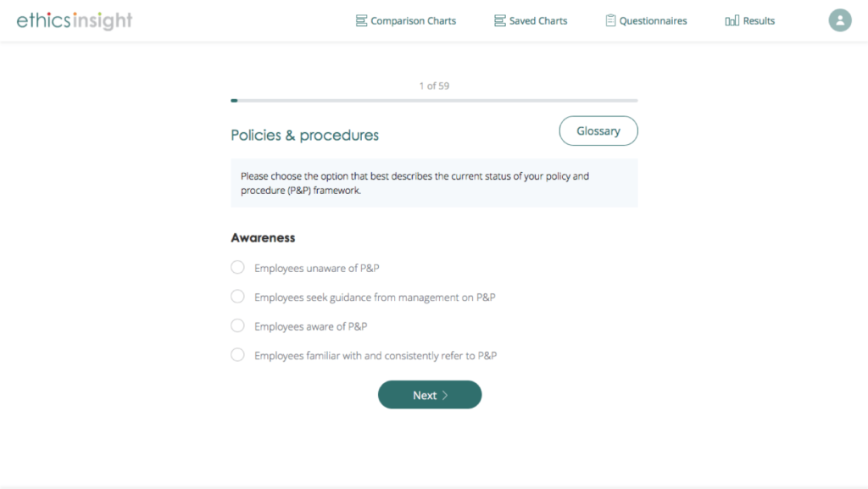Screen dimensions: 868x489
Task: Click the Results bar chart icon
Action: pyautogui.click(x=732, y=21)
